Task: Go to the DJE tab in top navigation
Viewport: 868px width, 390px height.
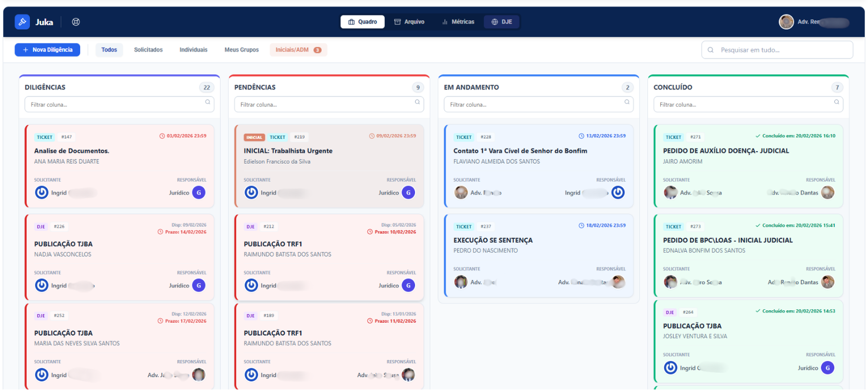Action: (502, 22)
